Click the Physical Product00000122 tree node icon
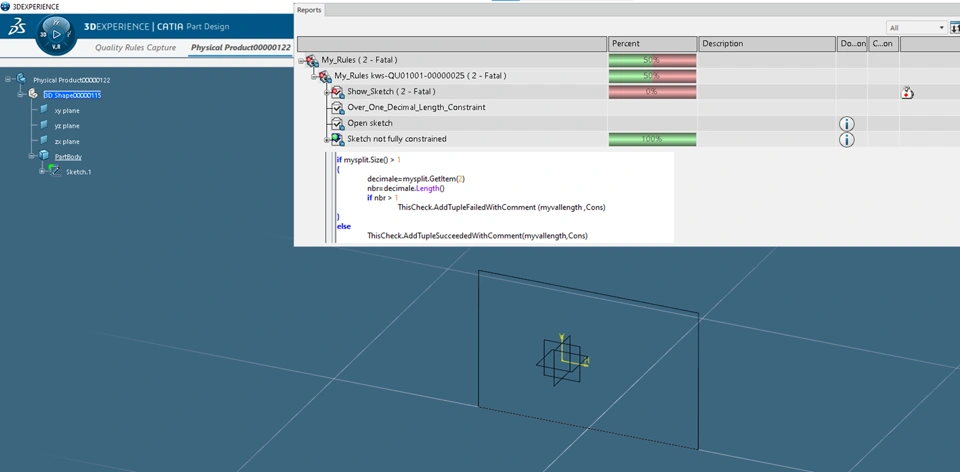 (21, 79)
